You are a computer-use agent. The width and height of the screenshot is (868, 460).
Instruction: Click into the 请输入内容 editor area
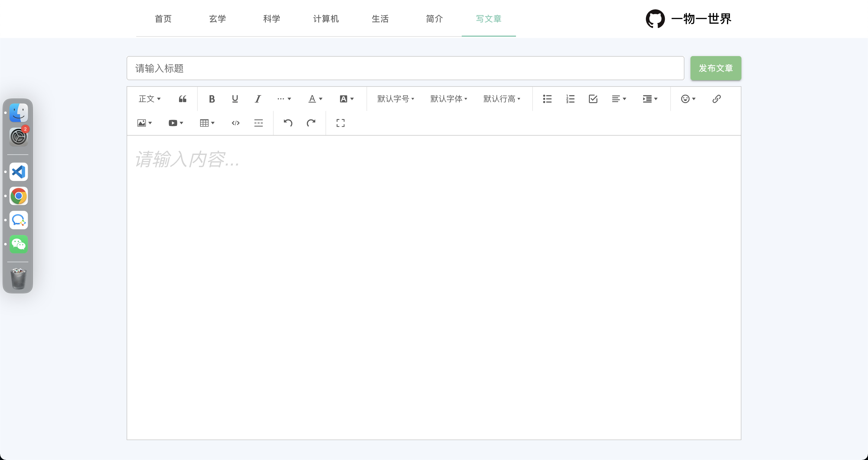434,288
